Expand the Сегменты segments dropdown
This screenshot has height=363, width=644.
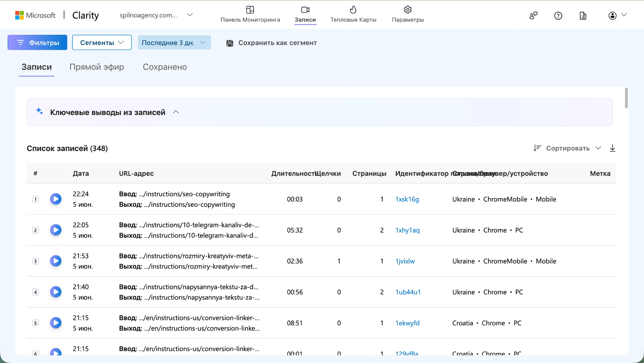point(102,43)
